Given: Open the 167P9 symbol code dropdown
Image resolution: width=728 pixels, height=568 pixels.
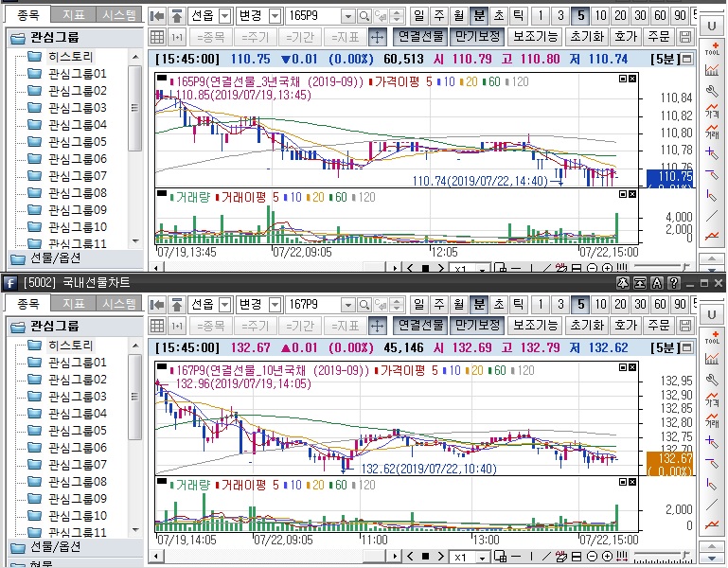Looking at the screenshot, I should 346,305.
